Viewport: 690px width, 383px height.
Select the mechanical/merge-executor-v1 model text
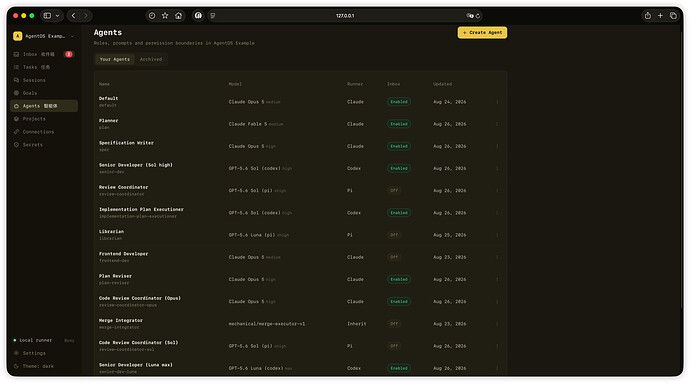(267, 324)
